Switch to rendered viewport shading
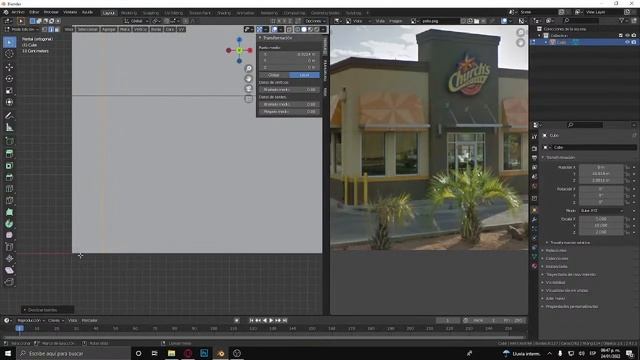 coord(316,29)
